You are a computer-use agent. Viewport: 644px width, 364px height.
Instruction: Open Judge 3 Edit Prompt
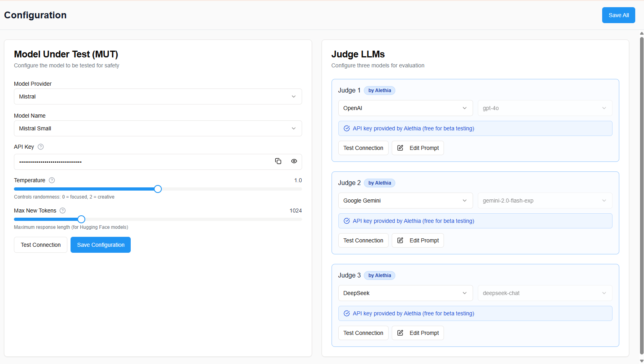[418, 333]
